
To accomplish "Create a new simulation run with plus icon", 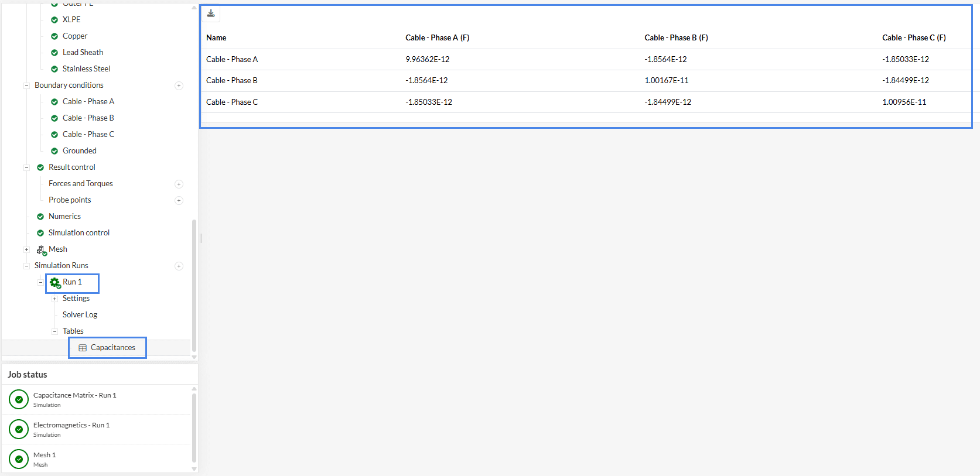I will 179,266.
